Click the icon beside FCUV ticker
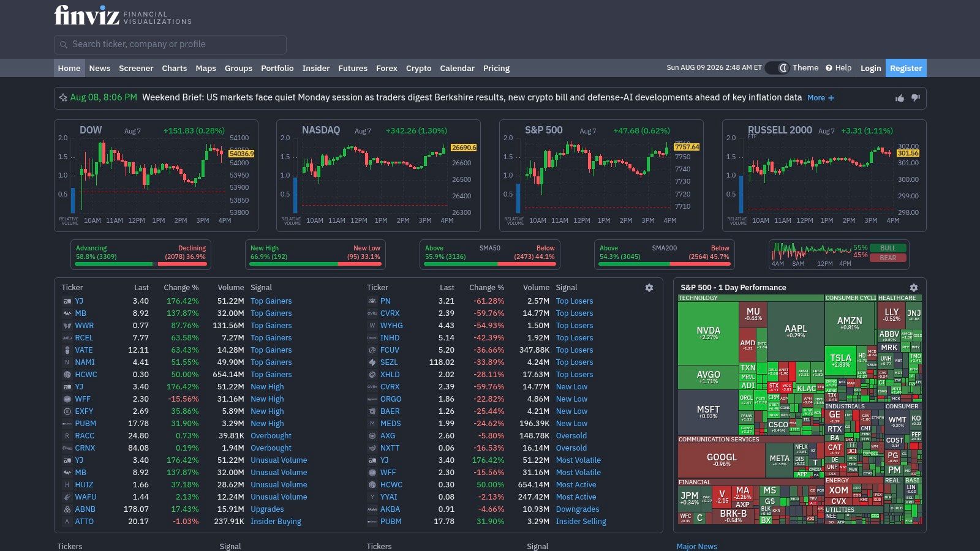Image resolution: width=980 pixels, height=551 pixels. pos(372,350)
